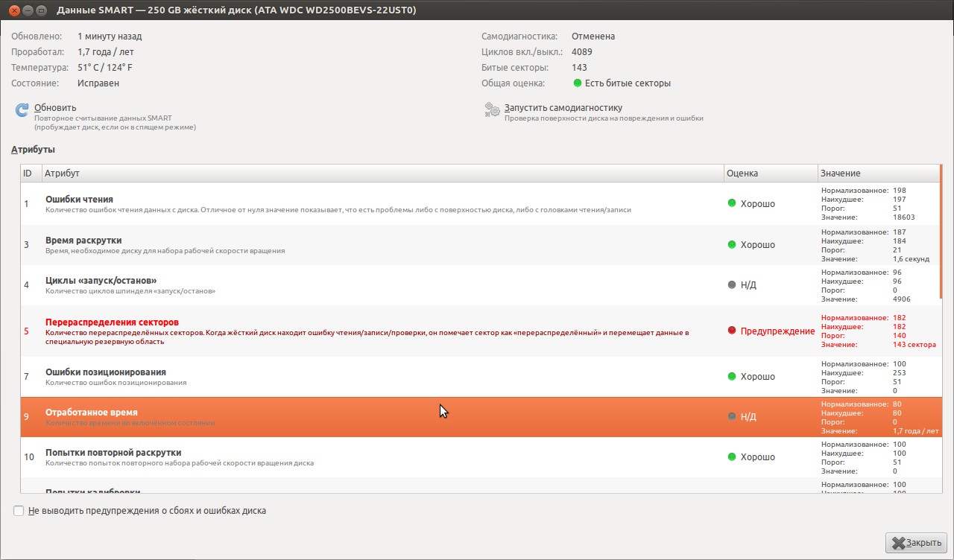954x560 pixels.
Task: Select the Циклы «запуск/останов» attribute name
Action: 101,281
